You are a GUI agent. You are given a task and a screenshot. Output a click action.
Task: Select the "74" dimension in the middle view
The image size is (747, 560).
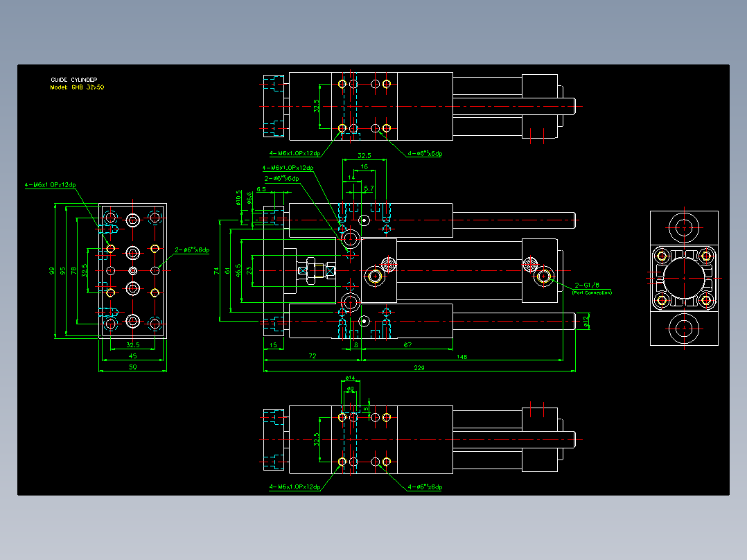[x=216, y=271]
